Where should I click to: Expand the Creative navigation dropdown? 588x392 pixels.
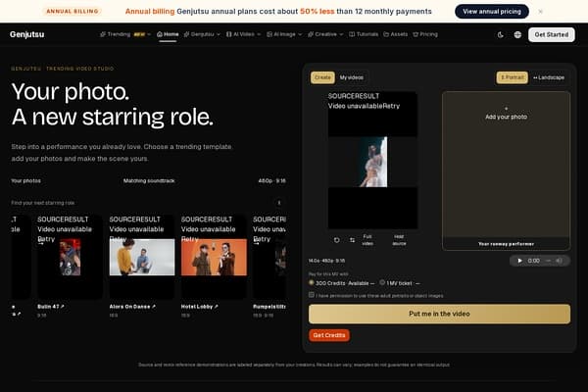[x=325, y=34]
